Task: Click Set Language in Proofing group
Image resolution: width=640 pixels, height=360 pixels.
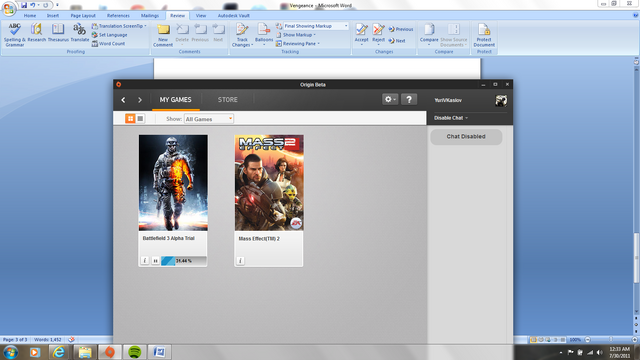Action: pos(109,35)
